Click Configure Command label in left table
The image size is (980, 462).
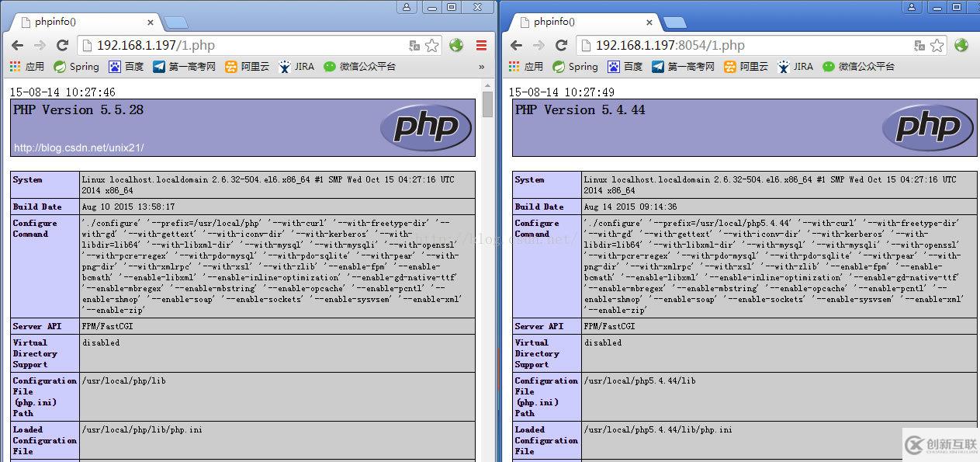[x=36, y=228]
